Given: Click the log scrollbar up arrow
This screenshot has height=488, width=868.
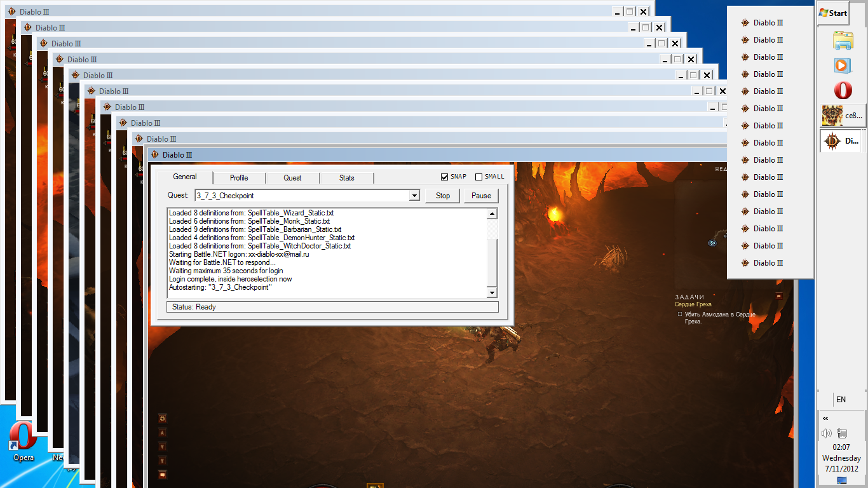Looking at the screenshot, I should 491,213.
